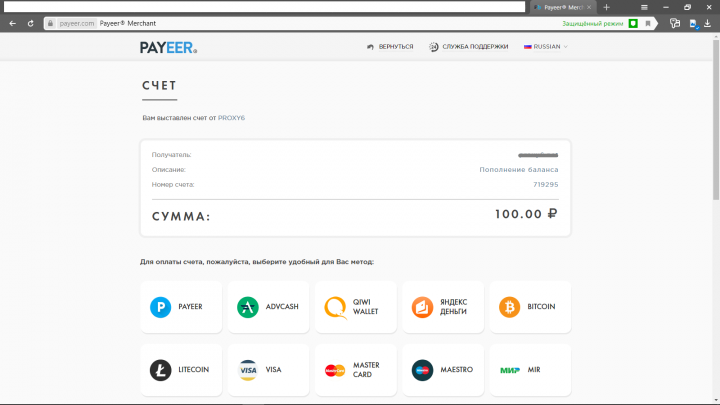Click the PAYEER logo
720x405 pixels.
(169, 47)
